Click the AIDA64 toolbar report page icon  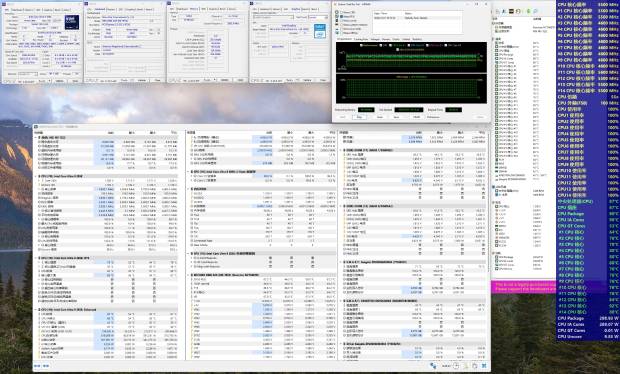497,11
